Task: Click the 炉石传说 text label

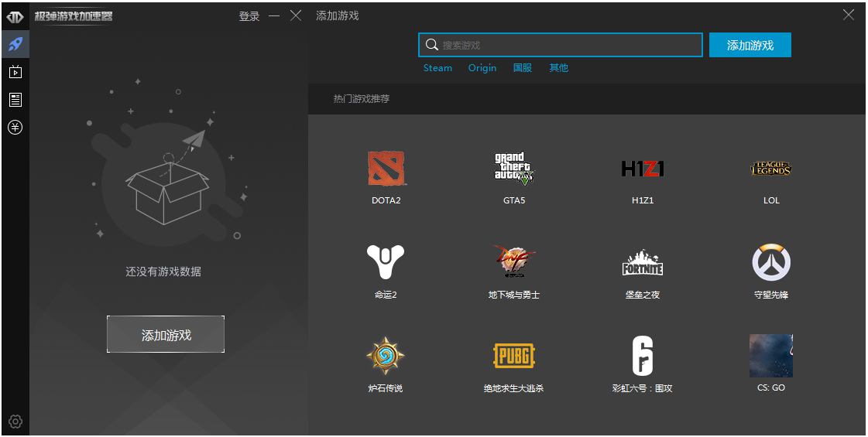Action: [386, 388]
